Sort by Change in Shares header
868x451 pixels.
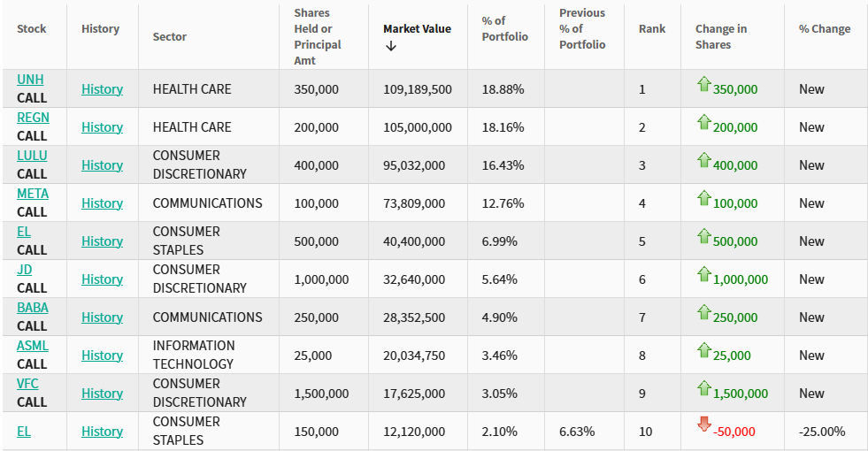point(720,36)
